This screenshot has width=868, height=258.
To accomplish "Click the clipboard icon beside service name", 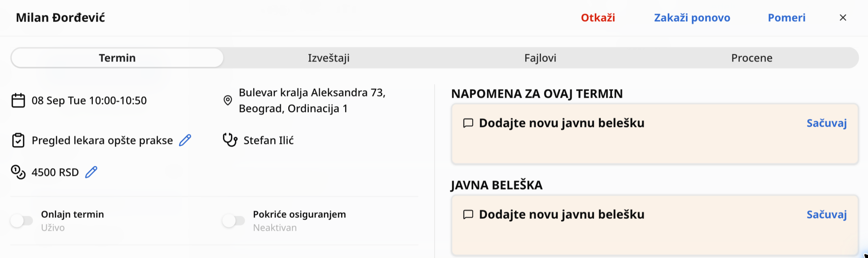I will point(18,140).
